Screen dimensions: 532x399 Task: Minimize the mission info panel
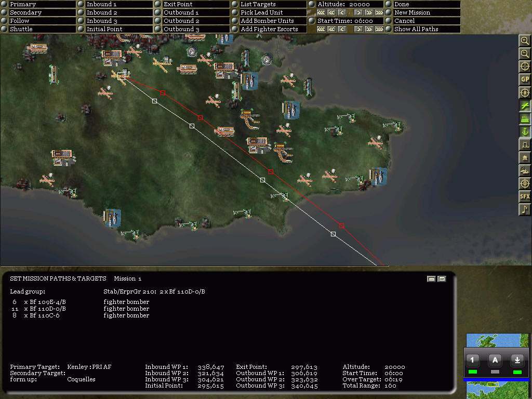[x=431, y=279]
